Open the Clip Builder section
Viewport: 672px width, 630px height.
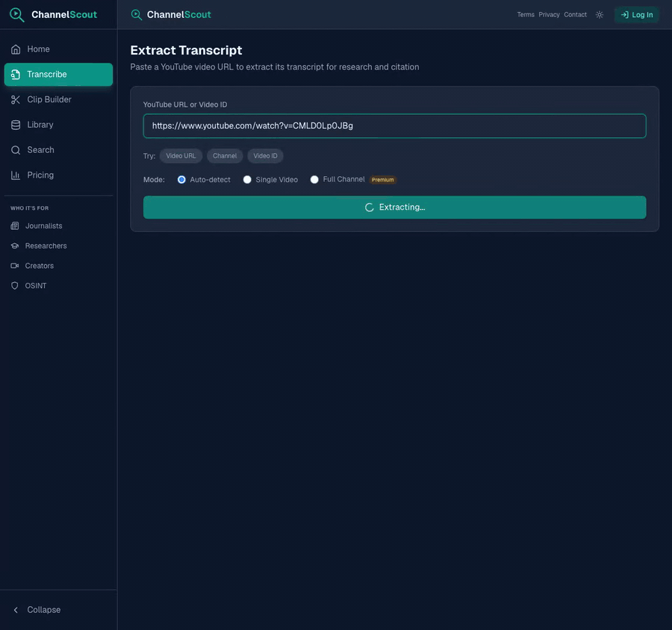tap(59, 100)
